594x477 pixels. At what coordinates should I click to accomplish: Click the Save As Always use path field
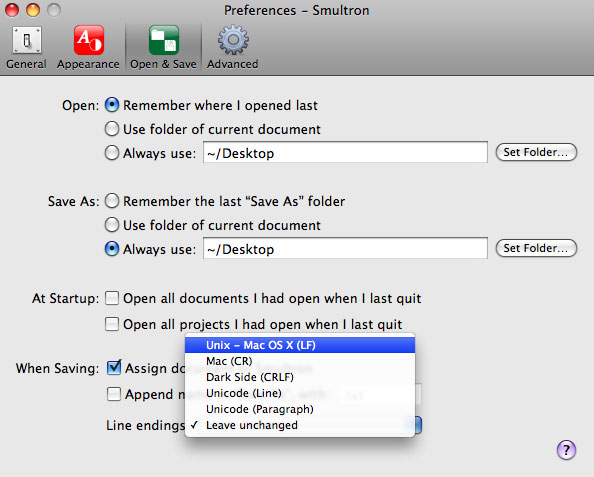345,249
